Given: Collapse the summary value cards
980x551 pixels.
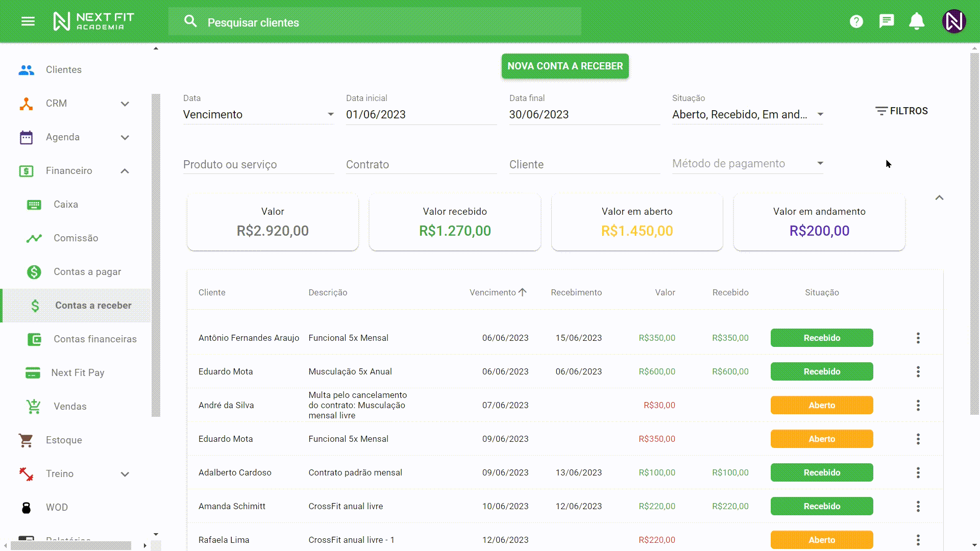Looking at the screenshot, I should coord(939,198).
